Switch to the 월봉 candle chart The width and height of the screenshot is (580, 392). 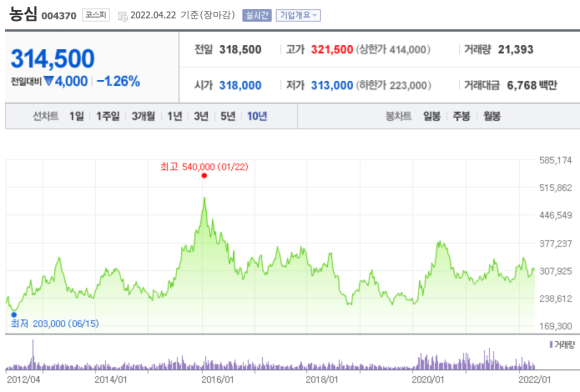[x=492, y=116]
